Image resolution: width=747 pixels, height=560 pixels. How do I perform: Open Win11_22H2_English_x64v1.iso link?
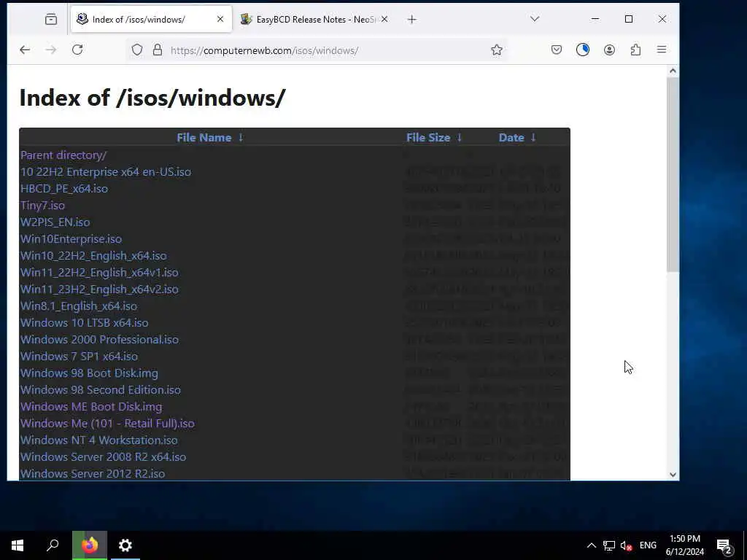[99, 273]
